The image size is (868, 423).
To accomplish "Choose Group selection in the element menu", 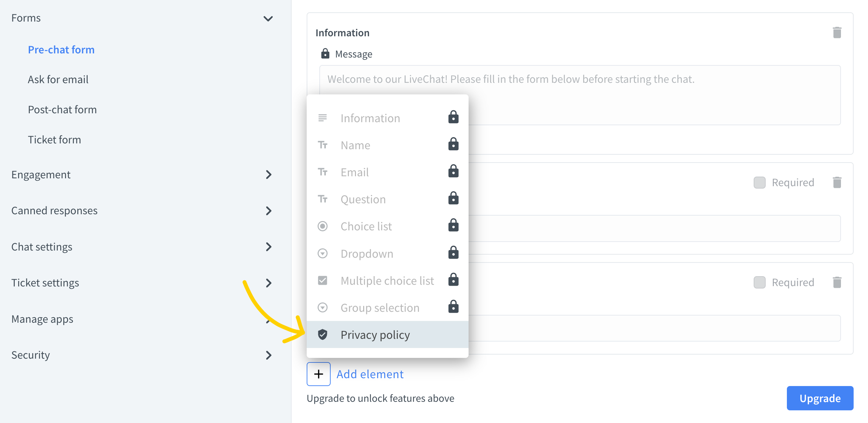I will coord(387,308).
